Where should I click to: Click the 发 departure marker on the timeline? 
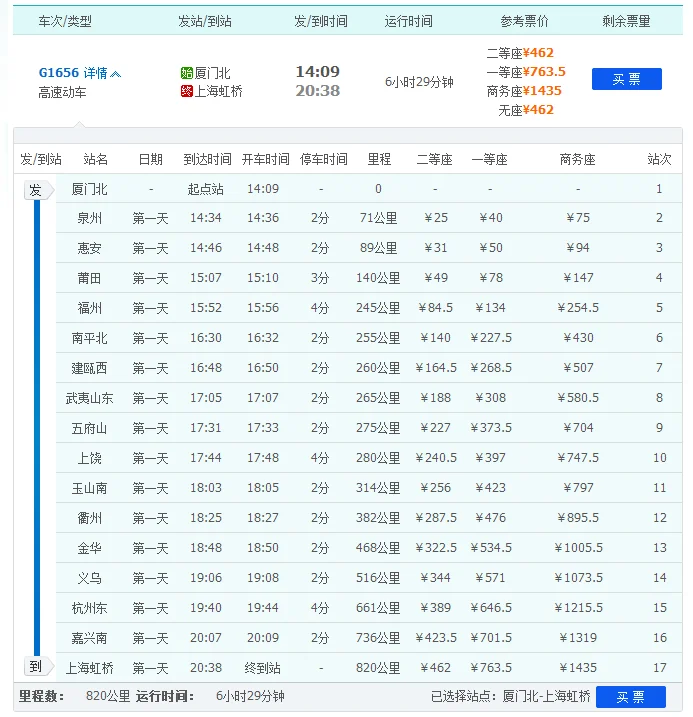tap(36, 190)
